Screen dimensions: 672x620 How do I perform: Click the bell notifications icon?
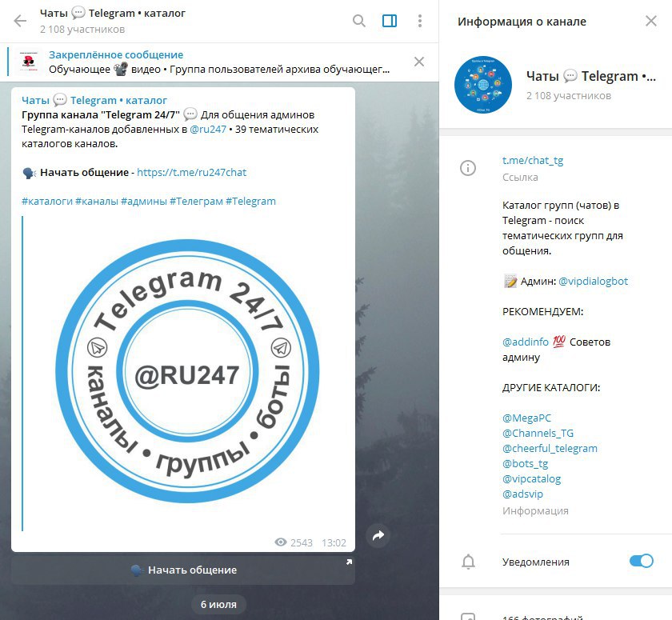click(x=468, y=562)
